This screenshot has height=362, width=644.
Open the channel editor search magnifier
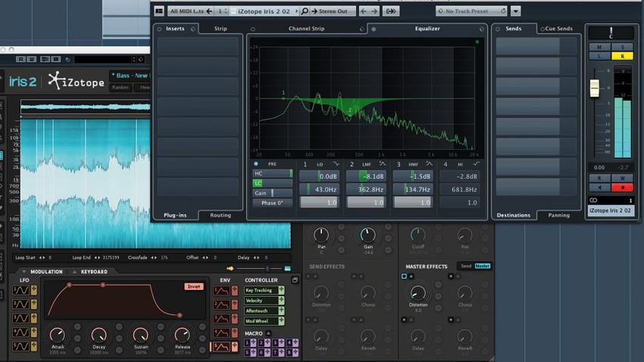click(305, 11)
